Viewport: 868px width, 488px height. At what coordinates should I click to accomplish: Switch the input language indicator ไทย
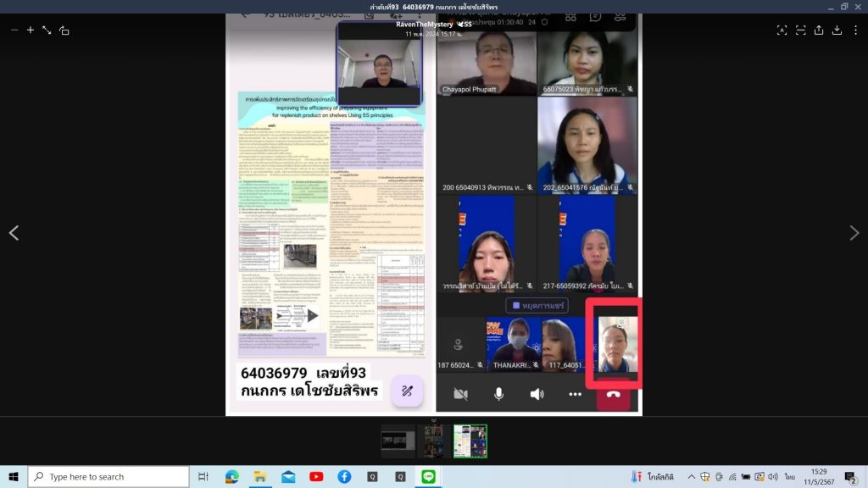click(x=789, y=476)
